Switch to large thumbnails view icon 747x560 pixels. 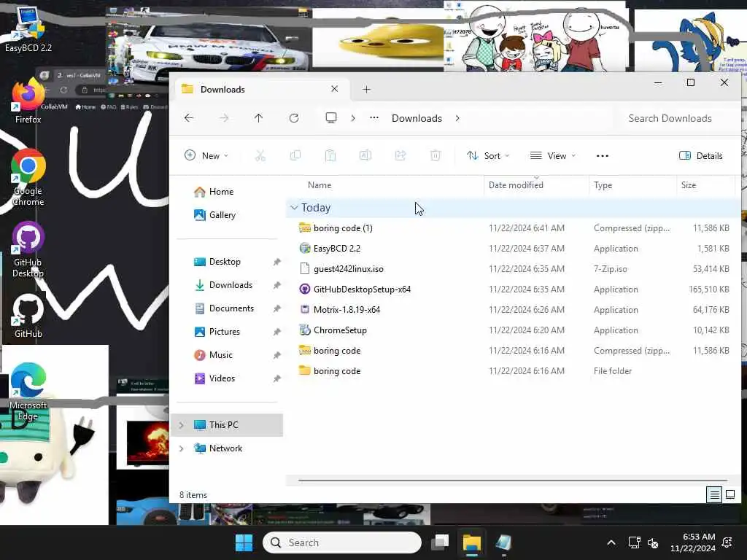point(729,495)
